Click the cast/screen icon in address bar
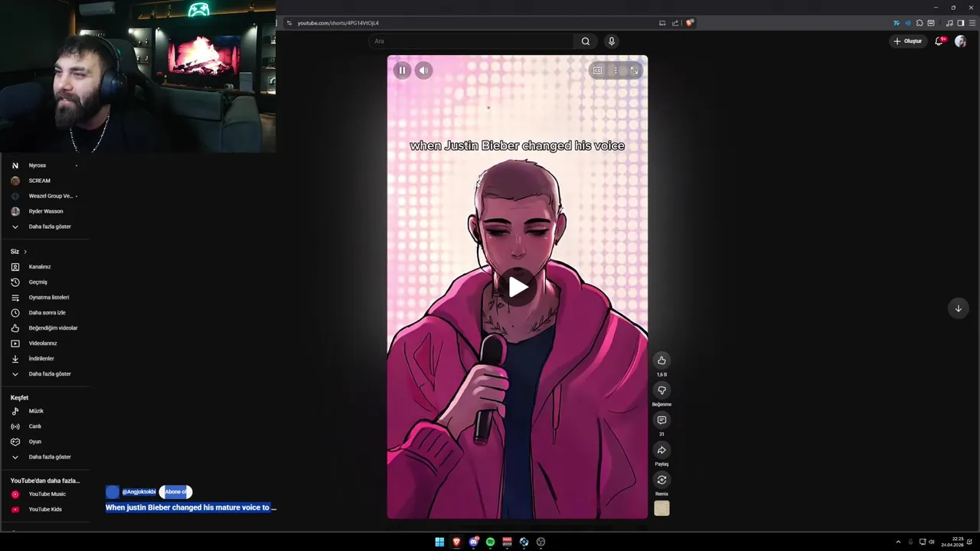 tap(662, 23)
